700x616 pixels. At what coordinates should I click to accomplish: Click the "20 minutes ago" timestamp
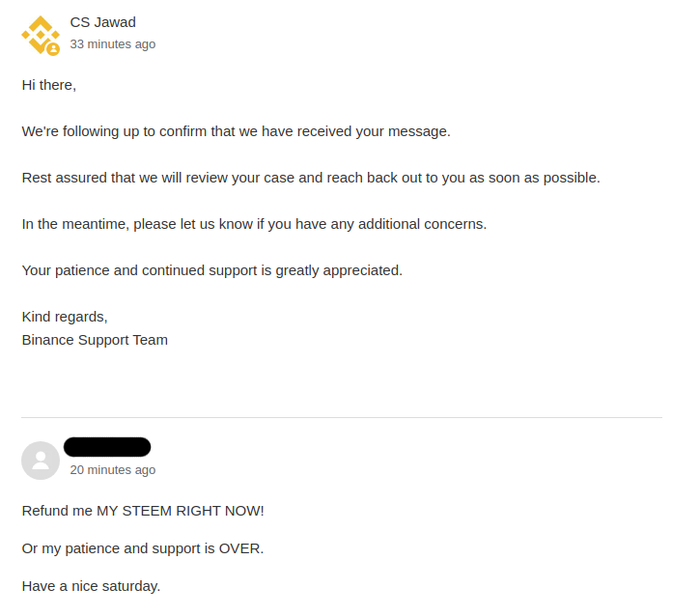point(112,470)
